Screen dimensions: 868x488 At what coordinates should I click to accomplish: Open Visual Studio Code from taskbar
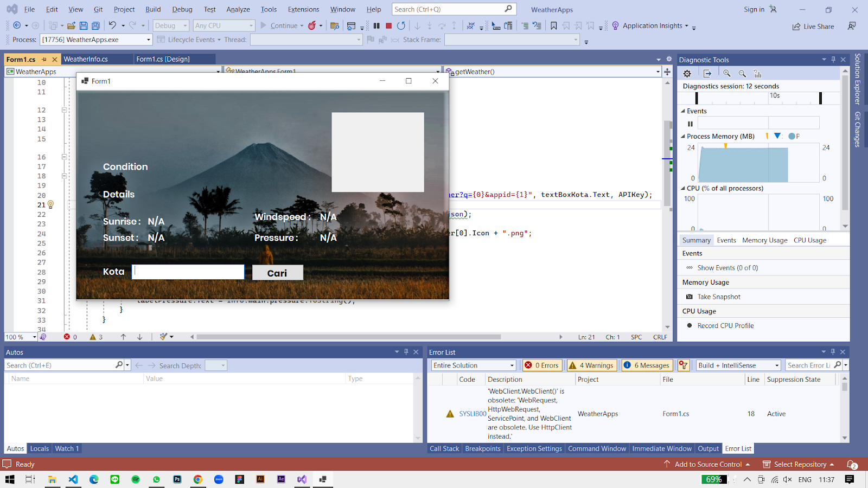click(x=73, y=479)
